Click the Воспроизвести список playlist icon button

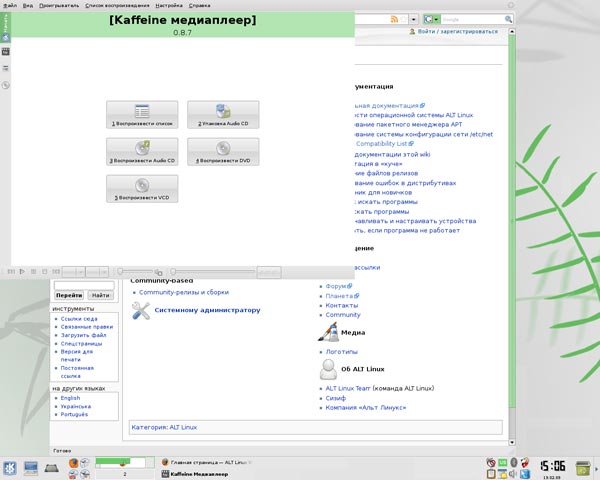coord(142,113)
